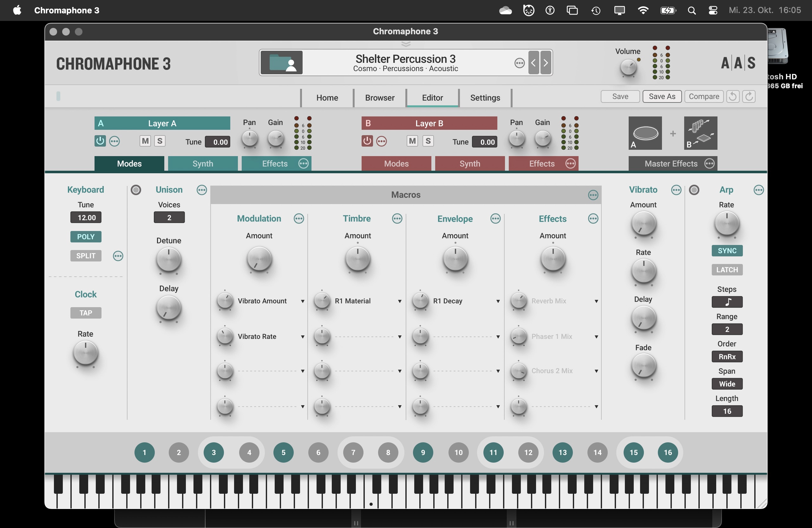Expand Reverb Mix destination dropdown
The width and height of the screenshot is (812, 528).
coord(596,301)
